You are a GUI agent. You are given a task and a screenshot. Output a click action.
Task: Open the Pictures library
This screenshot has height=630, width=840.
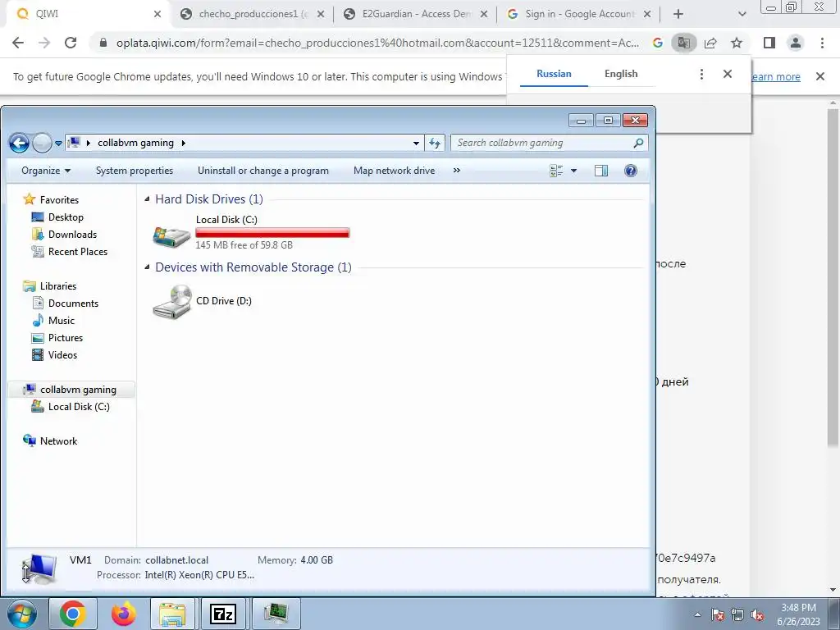coord(66,337)
